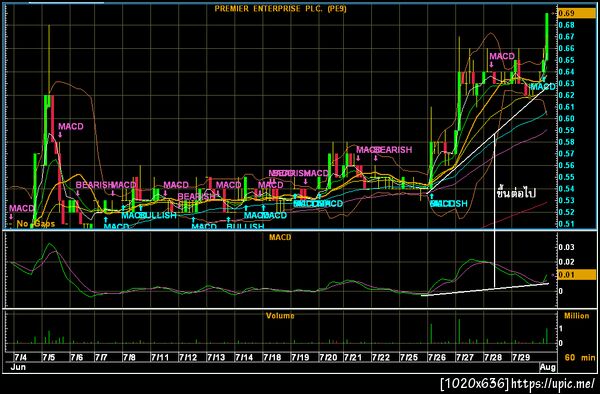Click the 0.02 MACD axis label
600x394 pixels.
click(567, 262)
